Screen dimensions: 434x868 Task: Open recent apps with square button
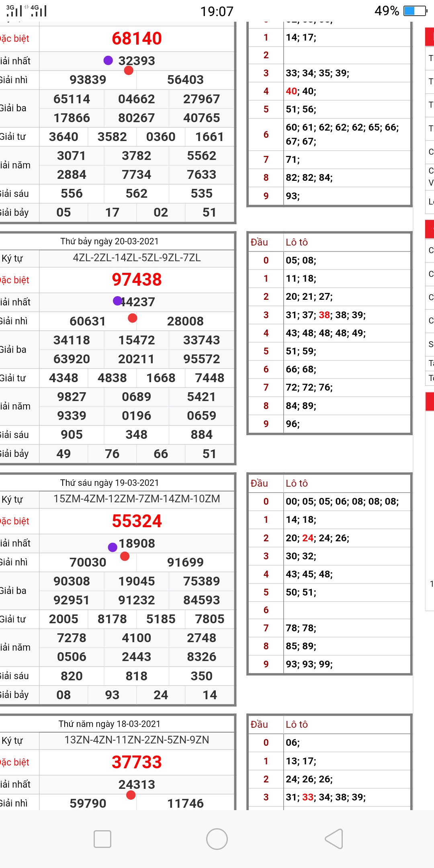click(102, 839)
